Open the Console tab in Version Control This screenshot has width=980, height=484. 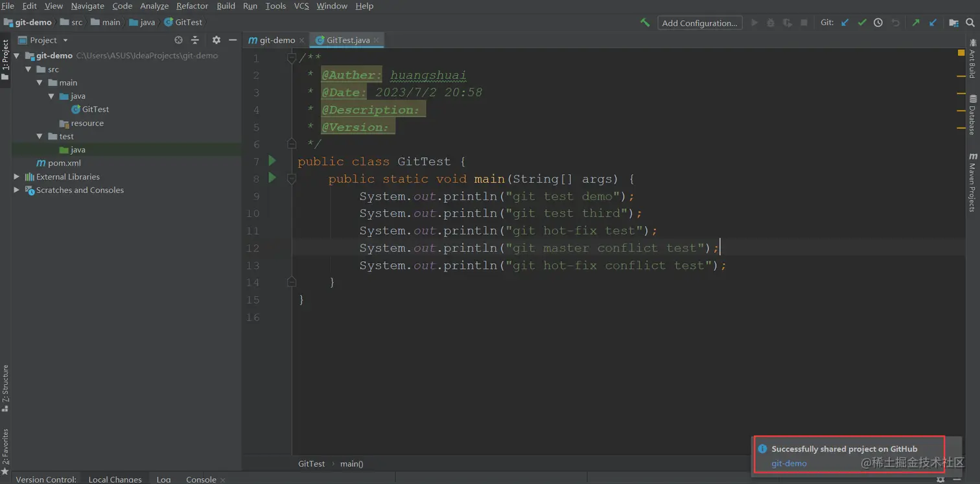tap(201, 479)
